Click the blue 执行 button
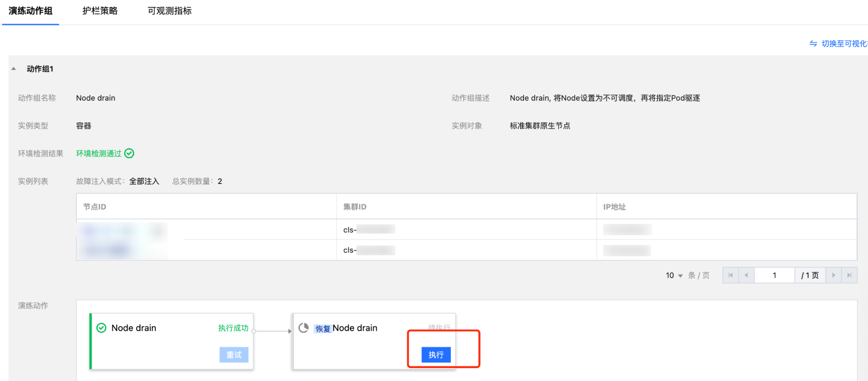 tap(436, 355)
